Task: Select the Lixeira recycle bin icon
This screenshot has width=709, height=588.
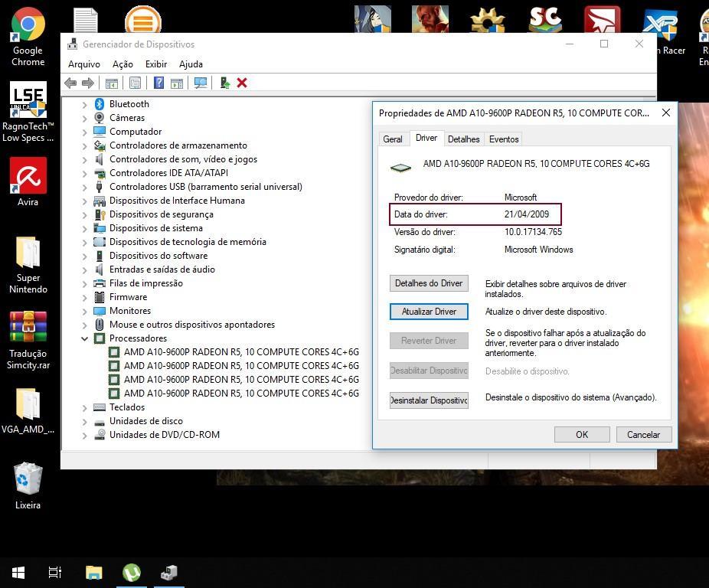Action: coord(28,485)
